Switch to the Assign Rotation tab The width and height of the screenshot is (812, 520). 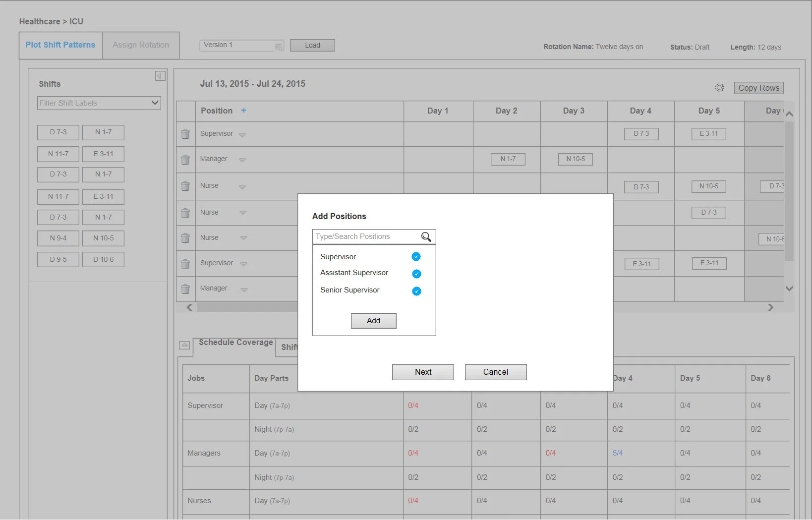coord(141,45)
